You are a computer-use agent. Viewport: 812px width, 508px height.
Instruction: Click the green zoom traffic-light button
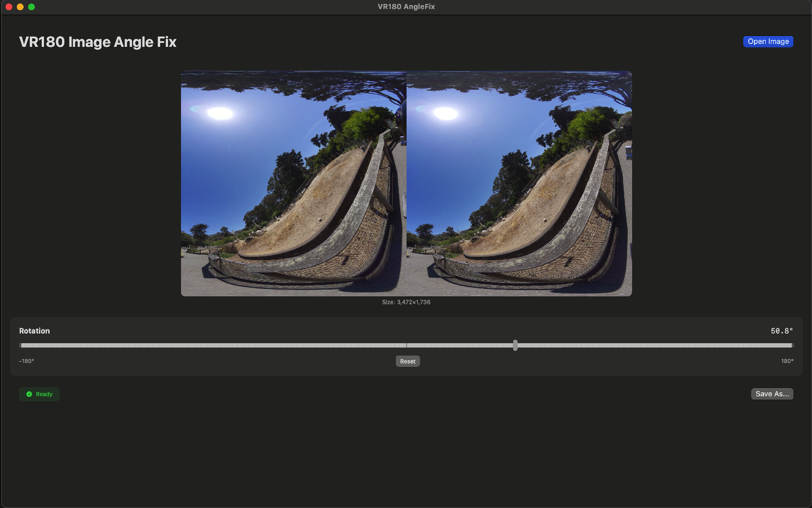pyautogui.click(x=32, y=7)
